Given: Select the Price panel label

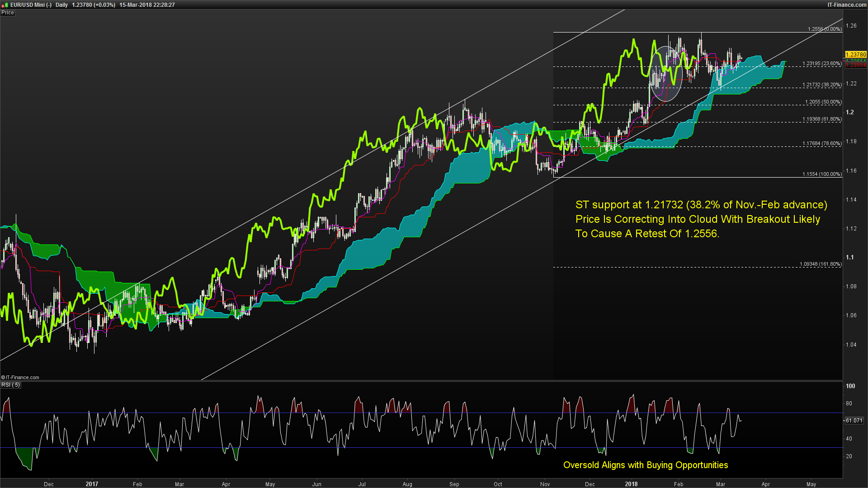Looking at the screenshot, I should point(8,13).
